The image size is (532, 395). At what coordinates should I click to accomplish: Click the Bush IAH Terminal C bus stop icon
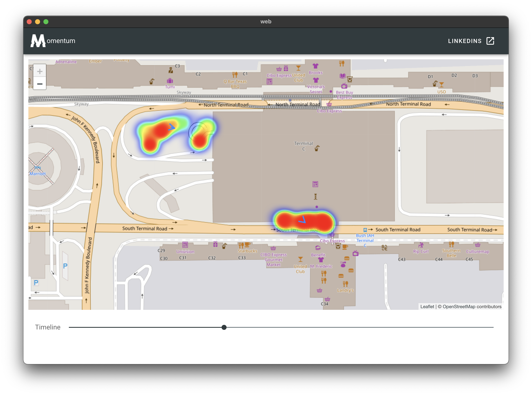coord(365,230)
